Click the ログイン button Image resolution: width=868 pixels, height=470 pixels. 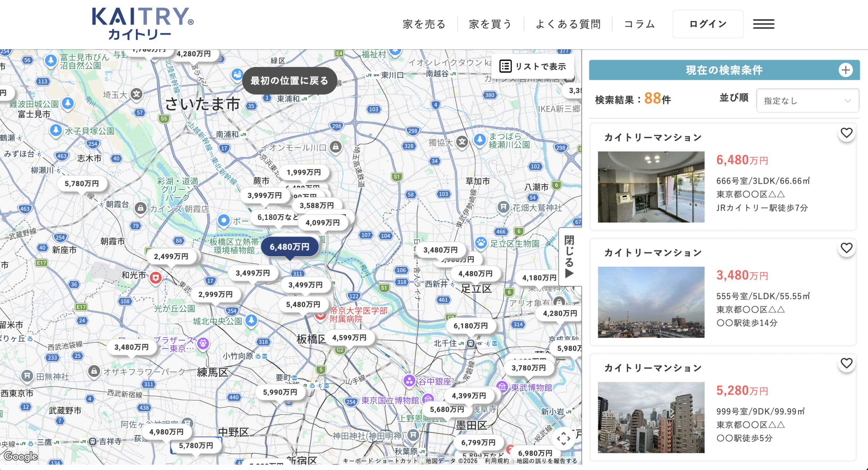708,24
